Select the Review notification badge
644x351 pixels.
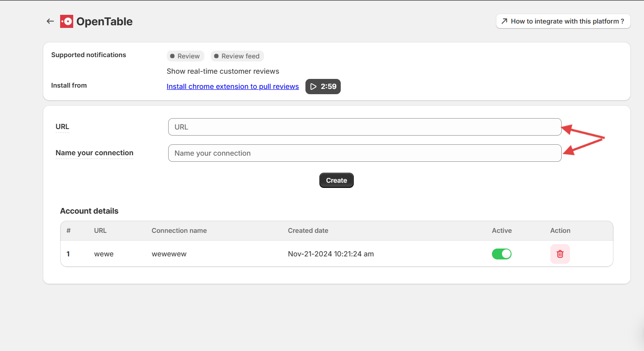185,56
